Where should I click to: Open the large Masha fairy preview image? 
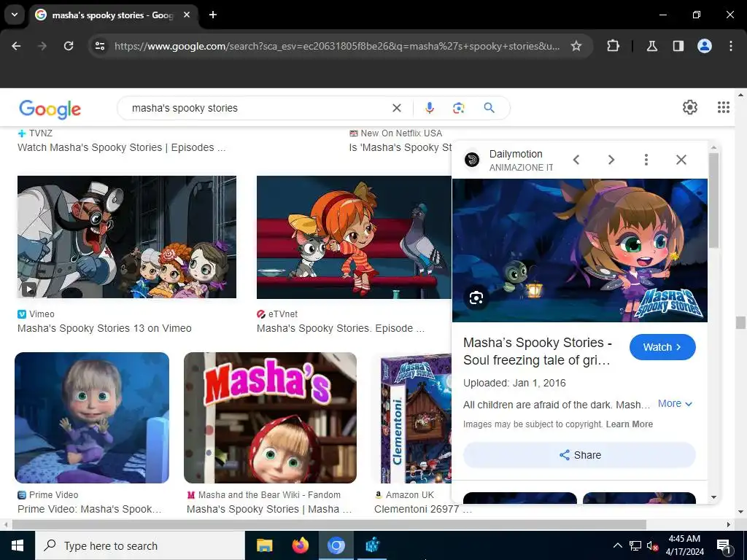pos(579,251)
